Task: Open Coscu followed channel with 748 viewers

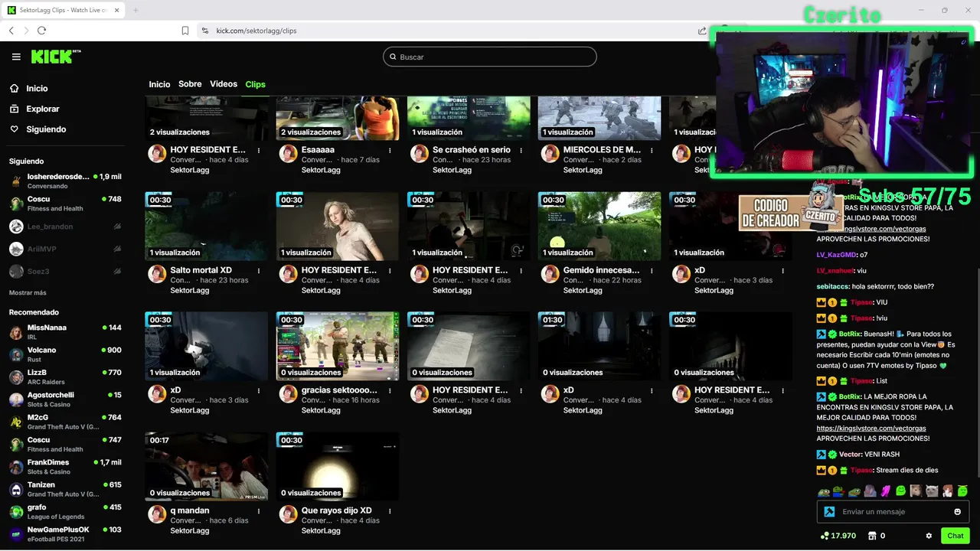Action: pyautogui.click(x=65, y=204)
